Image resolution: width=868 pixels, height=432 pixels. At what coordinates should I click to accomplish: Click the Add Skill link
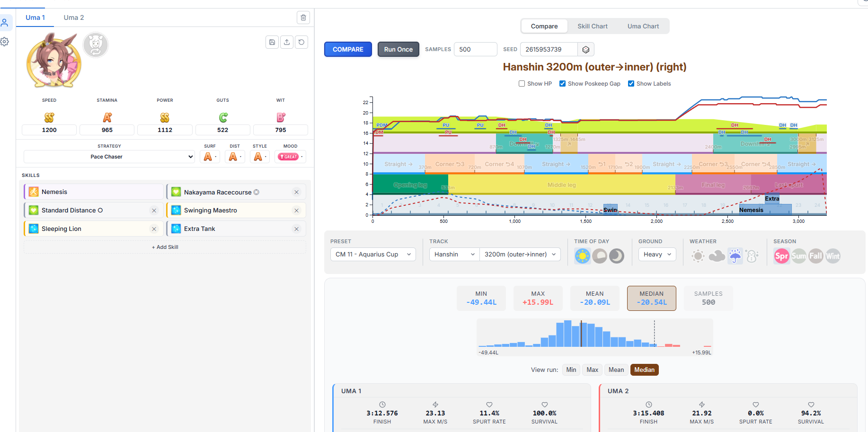[165, 247]
